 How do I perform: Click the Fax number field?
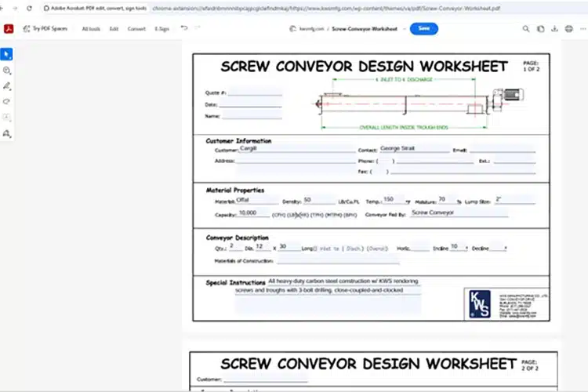[463, 171]
